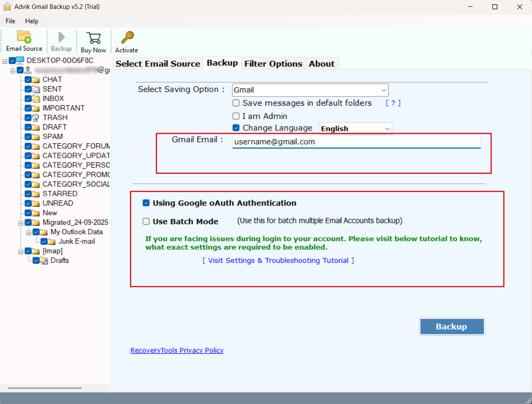Image resolution: width=532 pixels, height=404 pixels.
Task: Open the Email Source toolbar icon
Action: point(24,37)
